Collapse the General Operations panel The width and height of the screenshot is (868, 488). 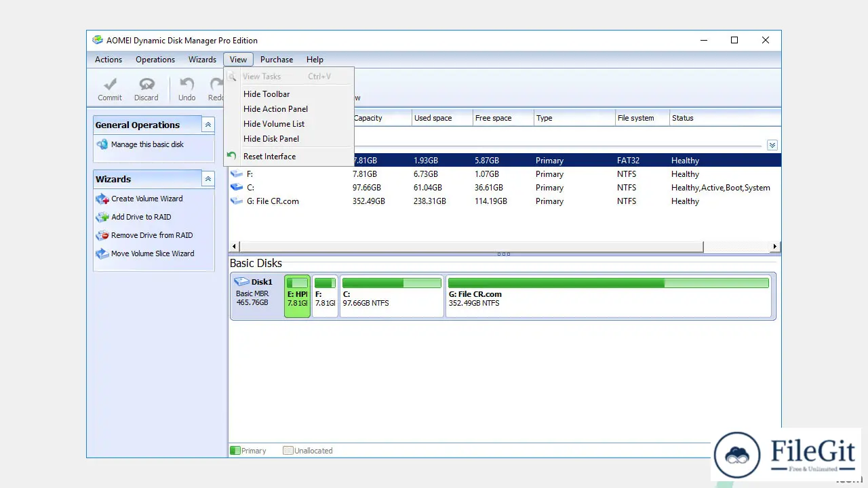point(208,125)
